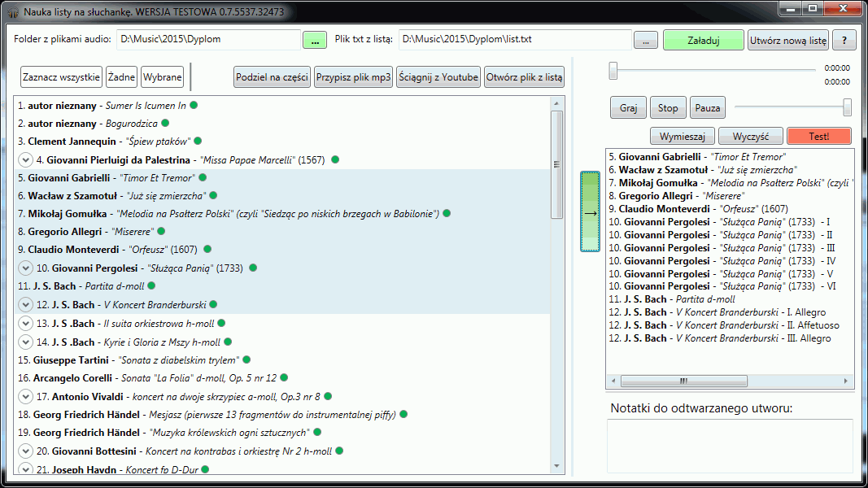
Task: Click the green status dot next to Bogurodzica
Action: coord(165,123)
